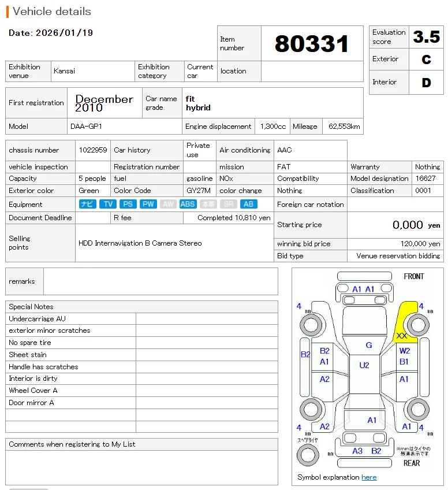Click the 'Vehicle details' heading
This screenshot has height=490, width=448.
click(x=51, y=12)
